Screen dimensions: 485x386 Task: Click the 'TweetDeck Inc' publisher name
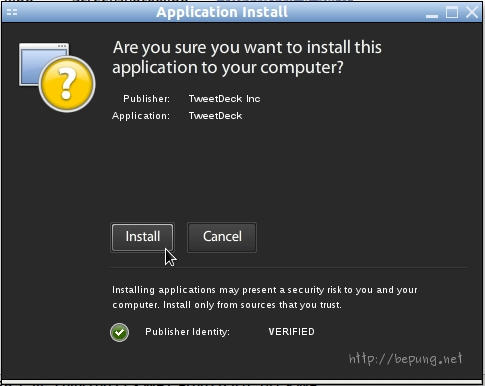click(x=224, y=99)
